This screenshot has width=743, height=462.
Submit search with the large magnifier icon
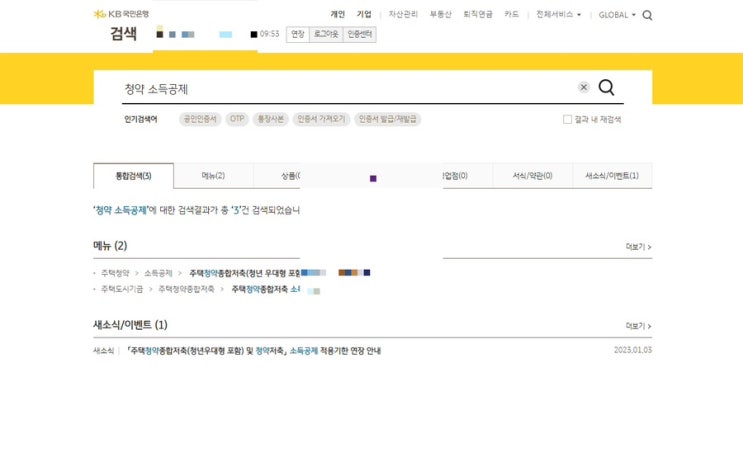pyautogui.click(x=606, y=87)
